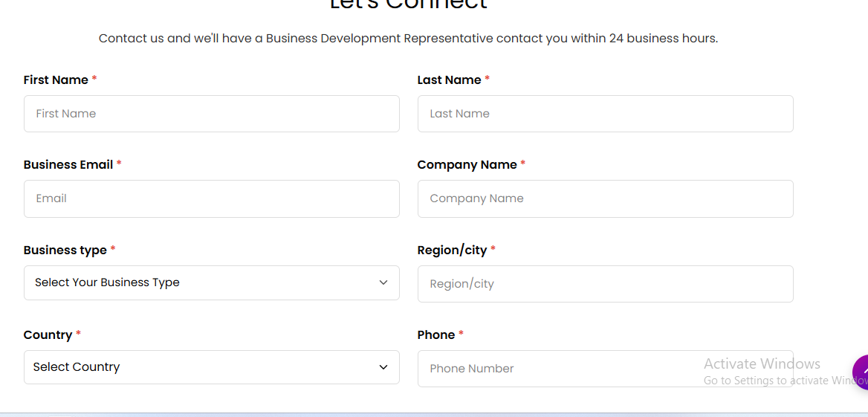Click the "Phone" field label
The height and width of the screenshot is (417, 868).
[x=436, y=335]
